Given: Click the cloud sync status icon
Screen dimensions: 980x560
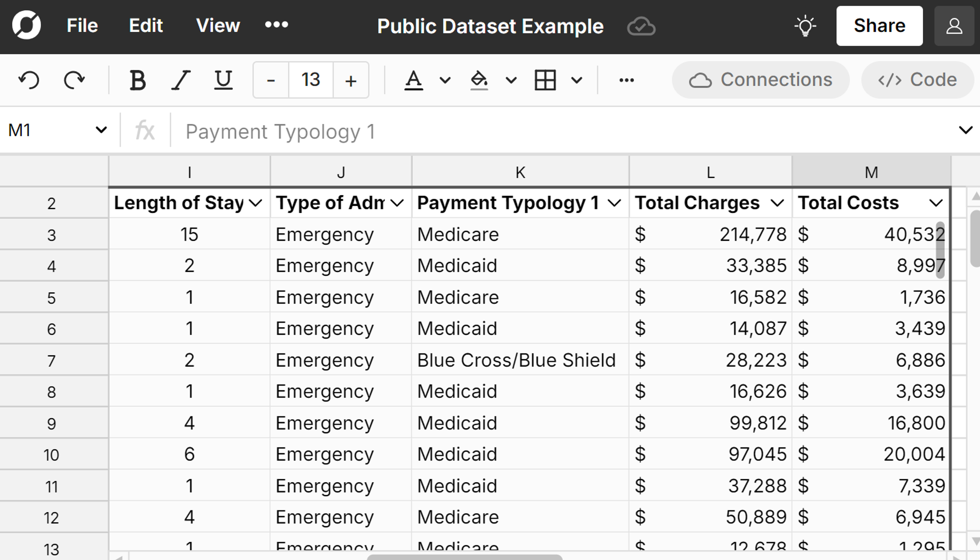Looking at the screenshot, I should coord(641,26).
